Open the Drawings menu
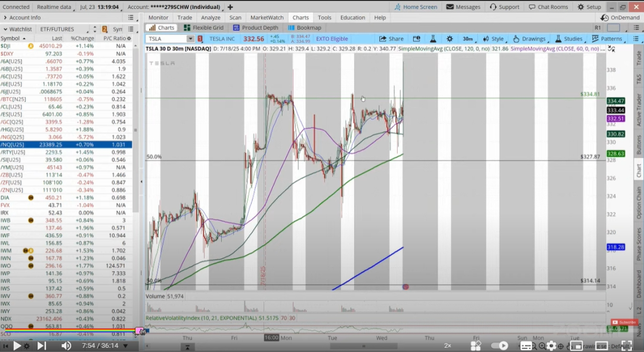Screen dimensions: 644x352 click(x=530, y=39)
